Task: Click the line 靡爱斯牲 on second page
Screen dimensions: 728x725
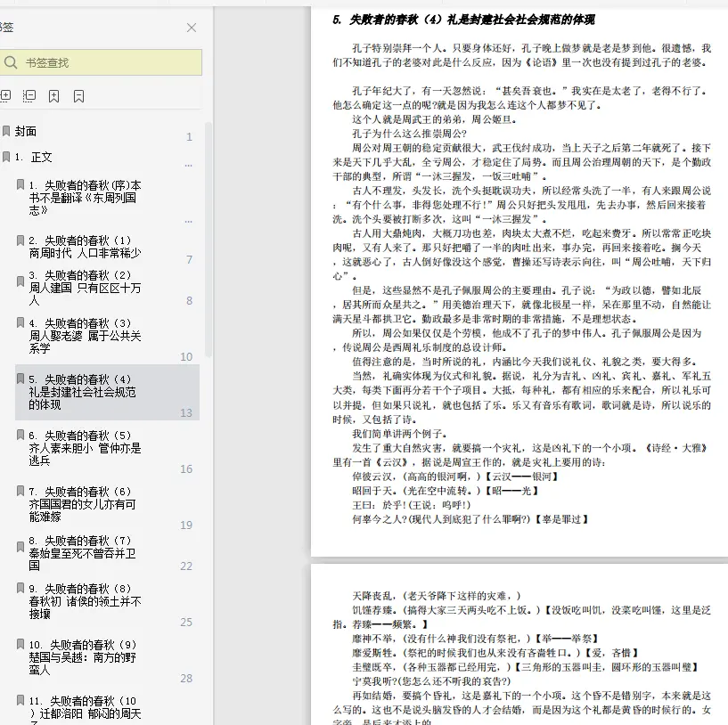Action: (x=495, y=654)
